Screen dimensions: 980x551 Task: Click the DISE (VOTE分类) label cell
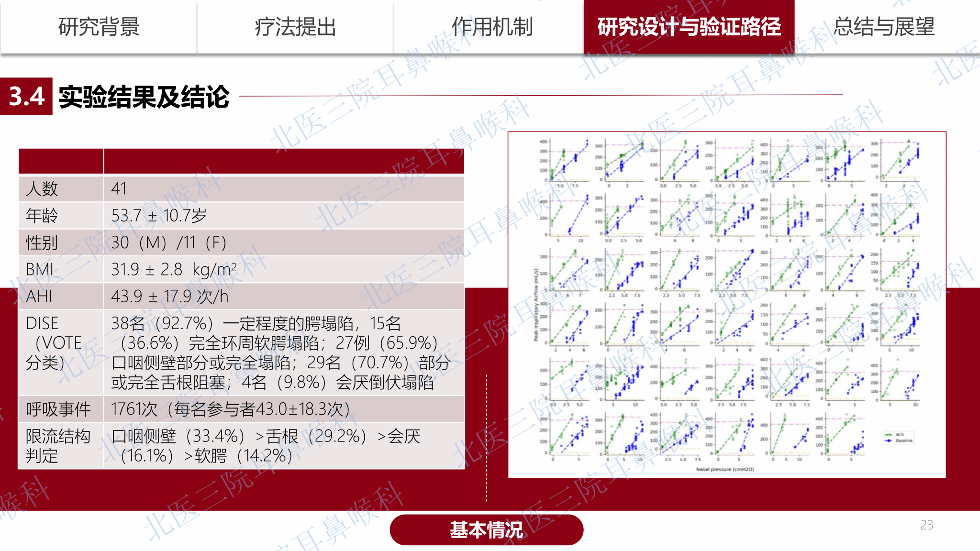(54, 343)
